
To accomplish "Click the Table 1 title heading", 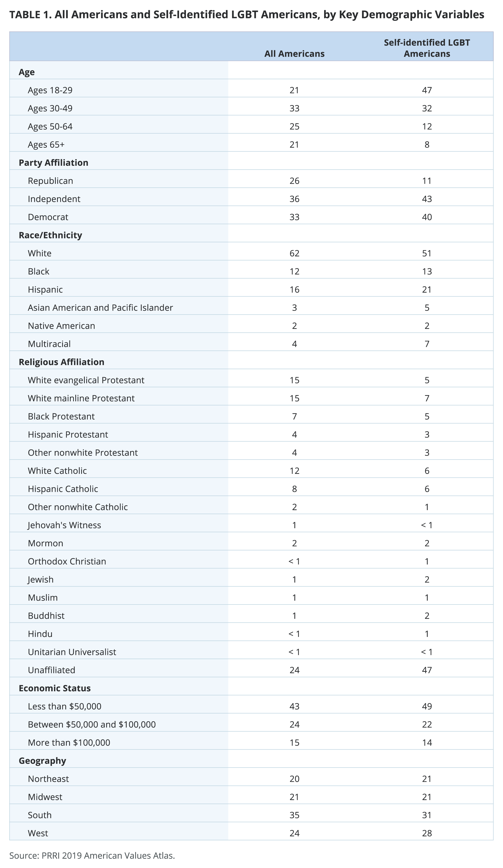I will (x=247, y=14).
